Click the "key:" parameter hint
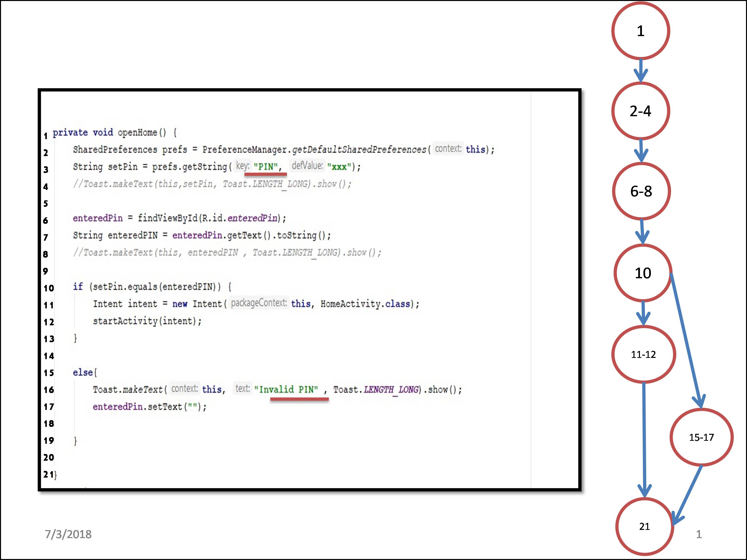The width and height of the screenshot is (747, 560). coord(243,166)
